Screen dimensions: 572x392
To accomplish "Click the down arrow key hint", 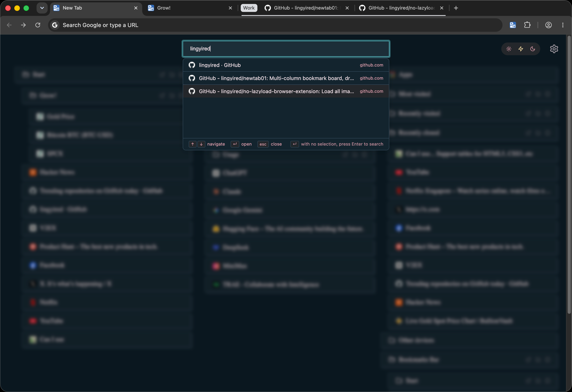I will click(x=201, y=144).
